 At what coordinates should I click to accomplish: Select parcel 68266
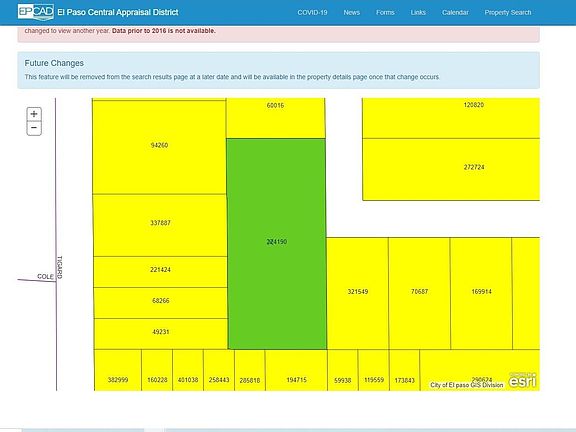161,303
